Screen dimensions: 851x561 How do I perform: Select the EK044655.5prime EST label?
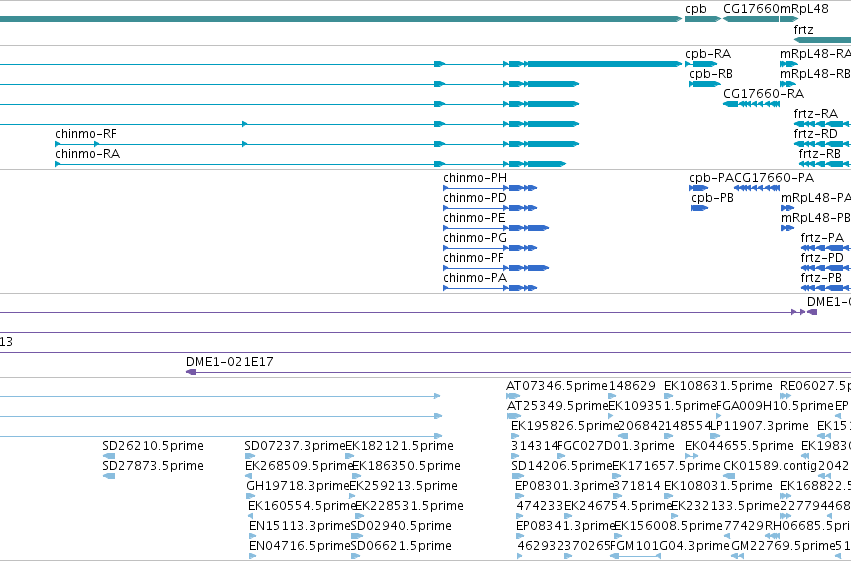[x=739, y=446]
